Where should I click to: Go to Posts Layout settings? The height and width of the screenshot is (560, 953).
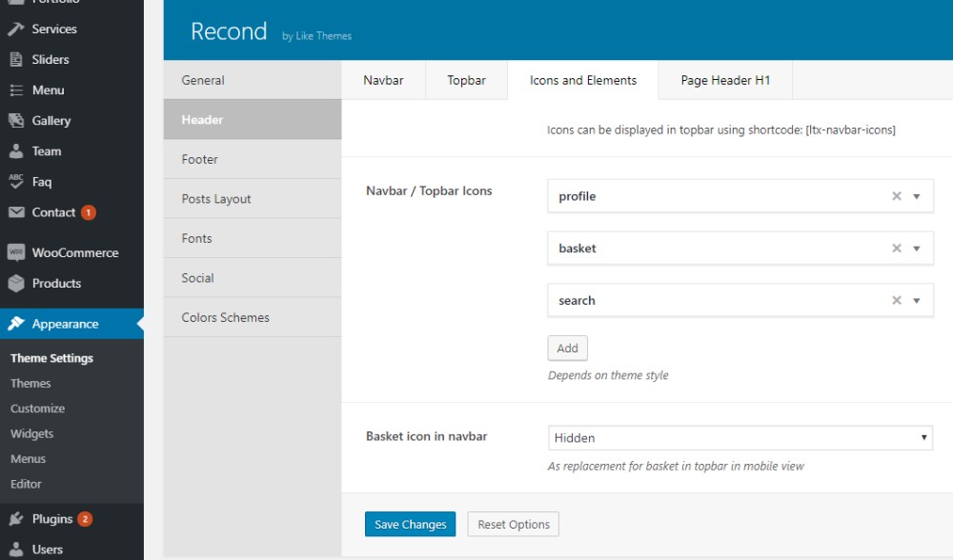[x=253, y=199]
